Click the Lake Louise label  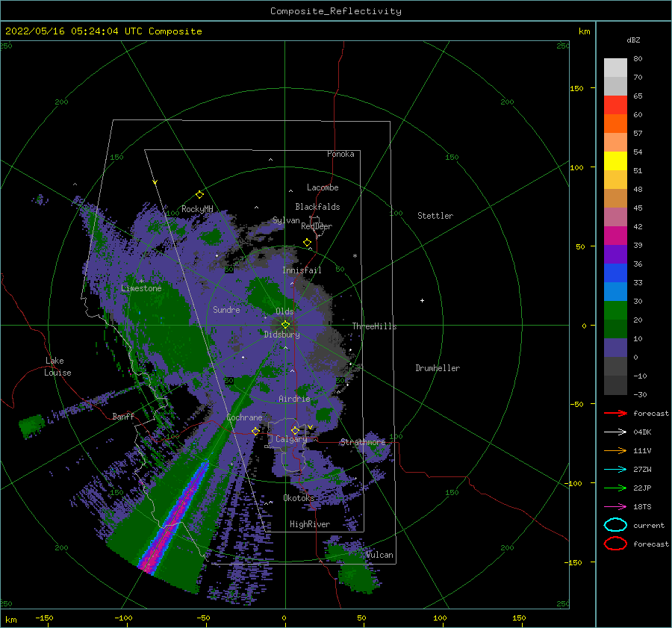pos(57,367)
